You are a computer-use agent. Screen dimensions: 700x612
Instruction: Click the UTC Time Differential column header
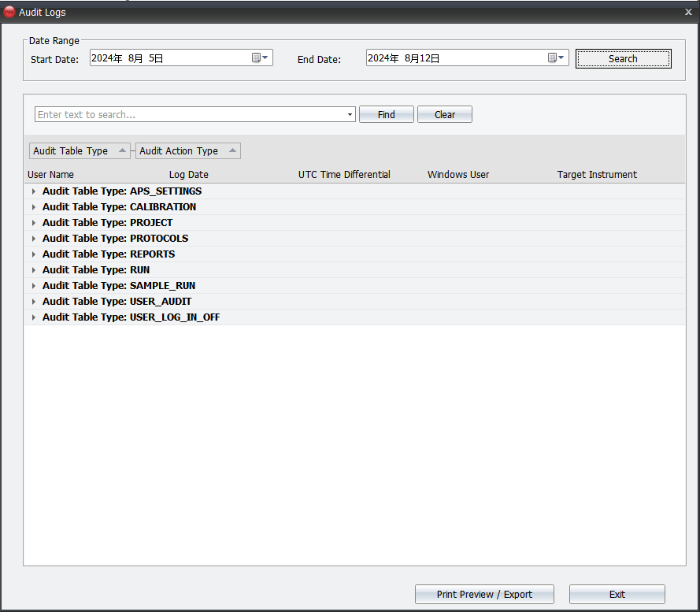[344, 175]
